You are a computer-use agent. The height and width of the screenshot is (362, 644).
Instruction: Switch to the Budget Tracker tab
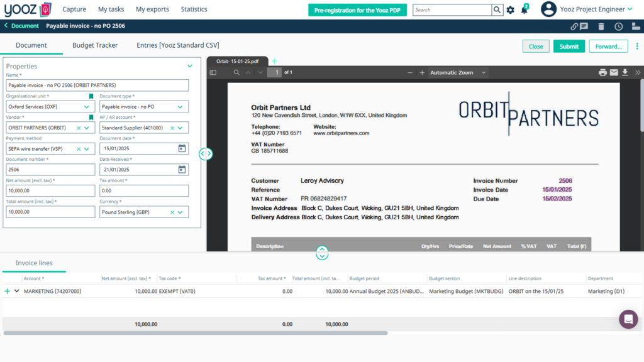(95, 45)
